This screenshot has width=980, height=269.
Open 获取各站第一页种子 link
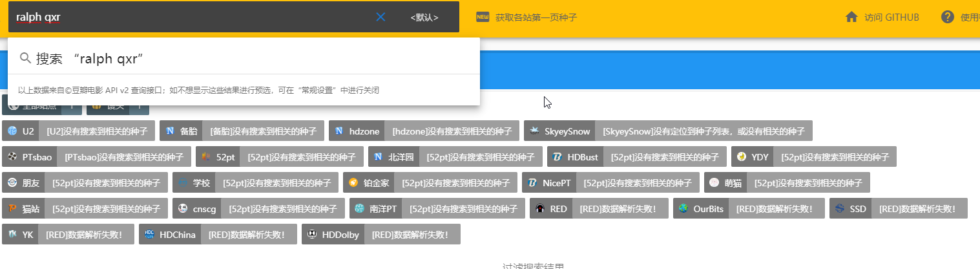[536, 17]
